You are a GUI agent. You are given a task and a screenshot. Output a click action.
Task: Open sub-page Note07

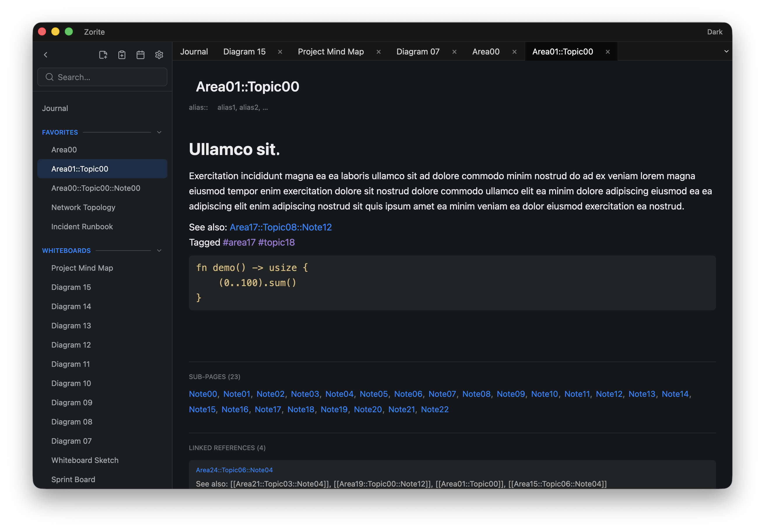(x=442, y=394)
